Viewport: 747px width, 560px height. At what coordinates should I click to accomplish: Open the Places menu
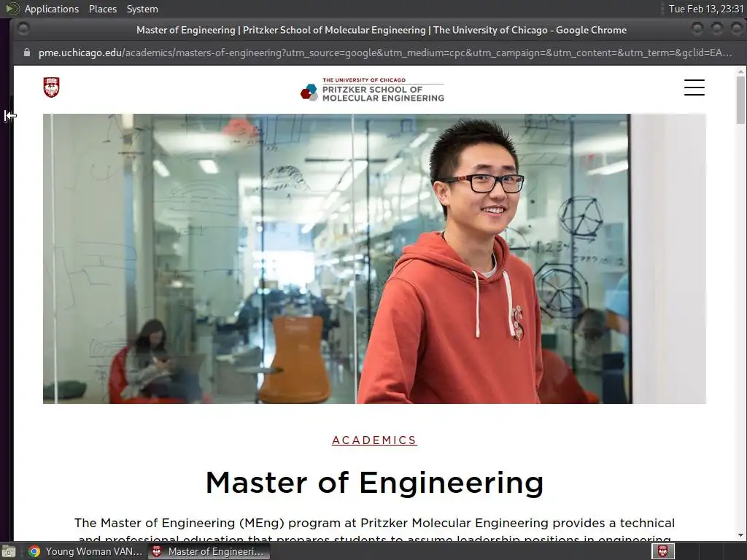[x=102, y=9]
